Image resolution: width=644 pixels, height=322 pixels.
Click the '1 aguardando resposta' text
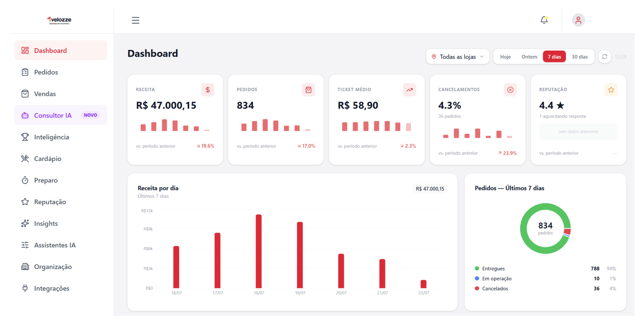click(x=562, y=116)
